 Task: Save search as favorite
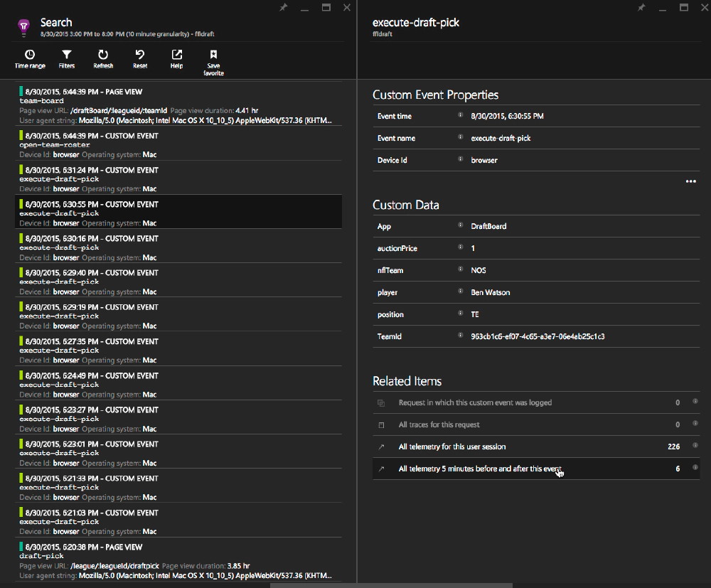pos(213,63)
